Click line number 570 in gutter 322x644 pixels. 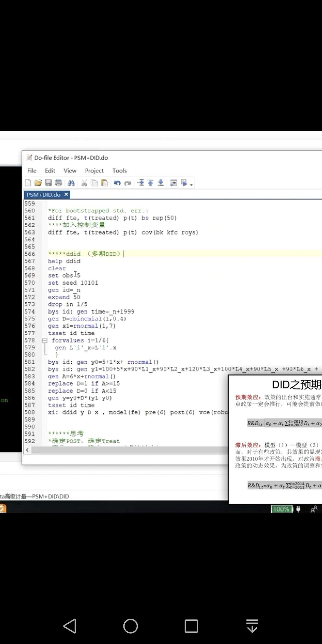(x=30, y=283)
